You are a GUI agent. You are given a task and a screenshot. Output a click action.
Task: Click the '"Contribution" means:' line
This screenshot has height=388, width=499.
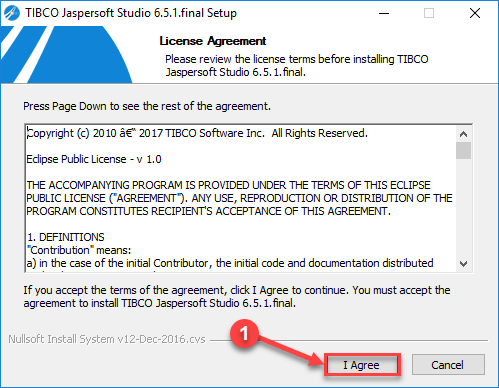point(79,250)
